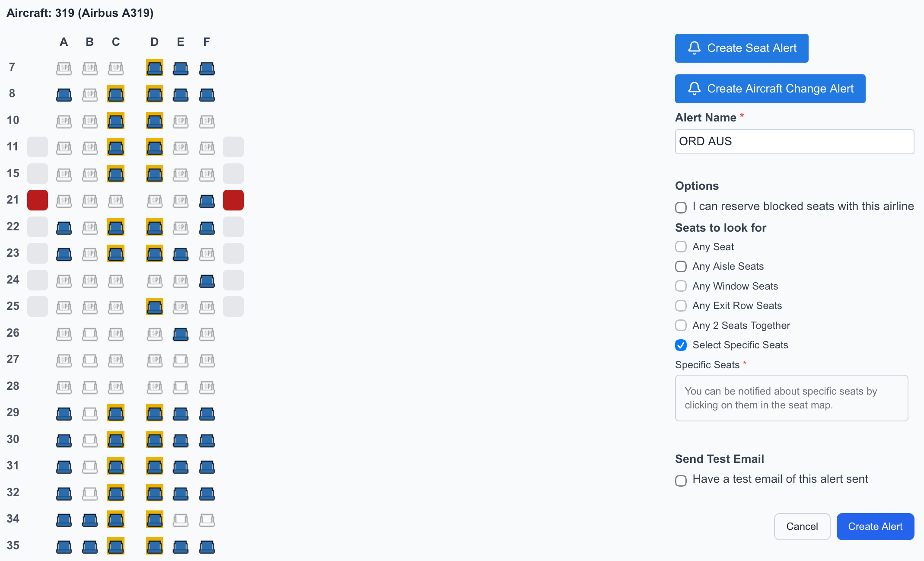Viewport: 924px width, 561px height.
Task: Uncheck Select Specific Seats
Action: tap(681, 345)
